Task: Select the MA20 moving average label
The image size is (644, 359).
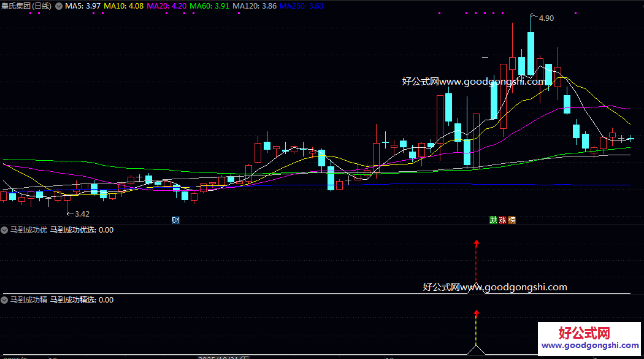Action: 167,6
